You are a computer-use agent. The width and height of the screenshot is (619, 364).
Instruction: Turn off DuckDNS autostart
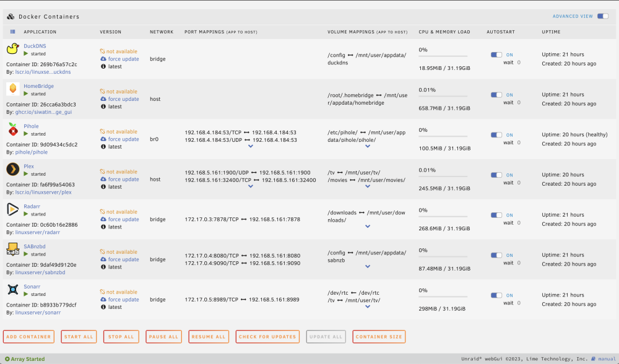496,55
